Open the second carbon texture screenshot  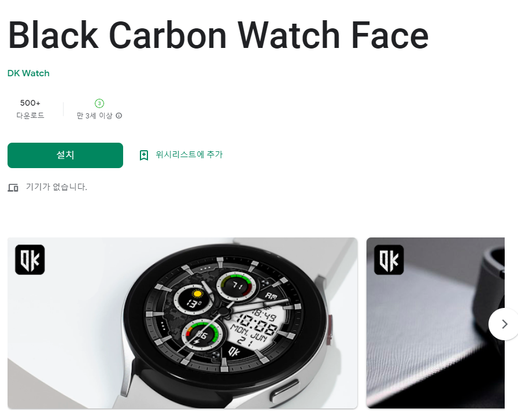pyautogui.click(x=435, y=323)
